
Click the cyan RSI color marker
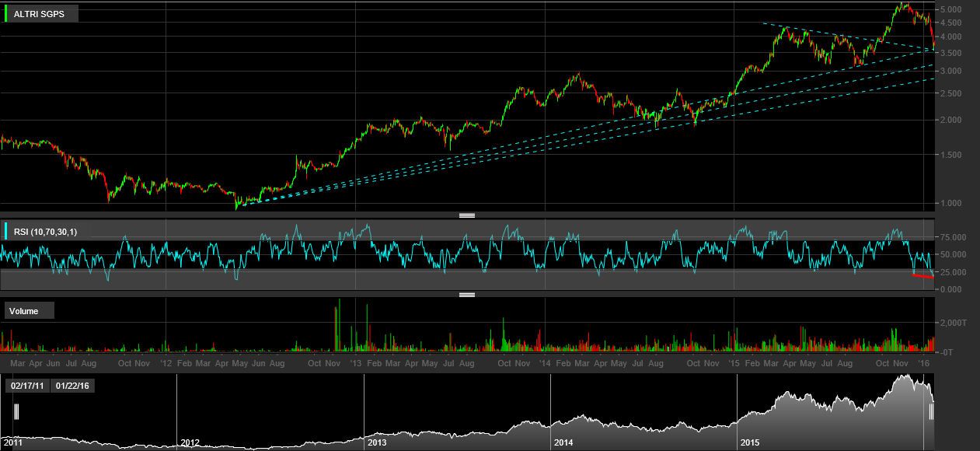tap(6, 231)
